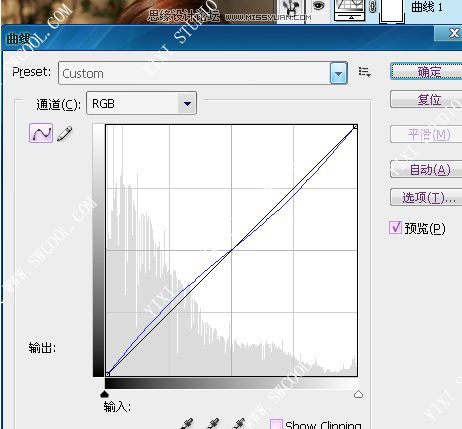Toggle visibility eye of 曲线 1 layer

click(x=319, y=6)
